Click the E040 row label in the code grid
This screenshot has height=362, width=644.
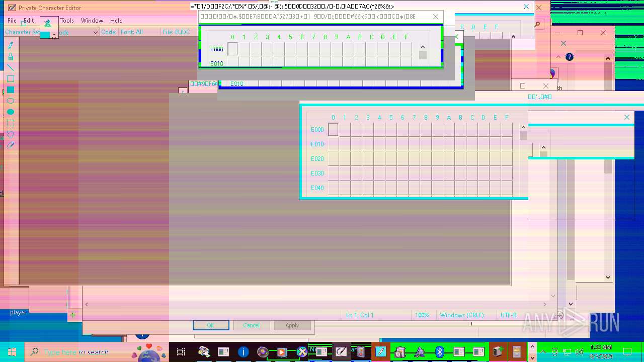click(317, 188)
